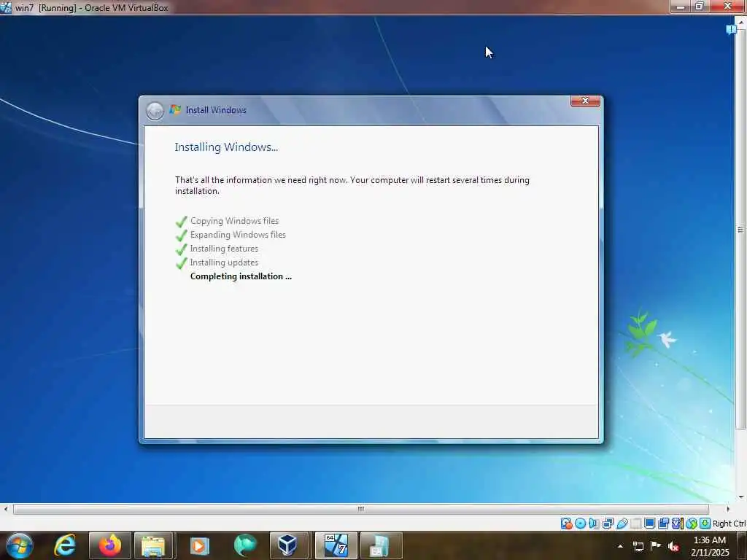Click the VirtualBox hard disk activity indicator

click(x=566, y=524)
